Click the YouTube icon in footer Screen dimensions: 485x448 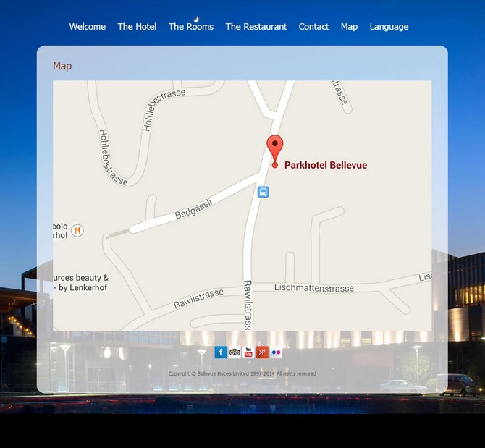248,352
